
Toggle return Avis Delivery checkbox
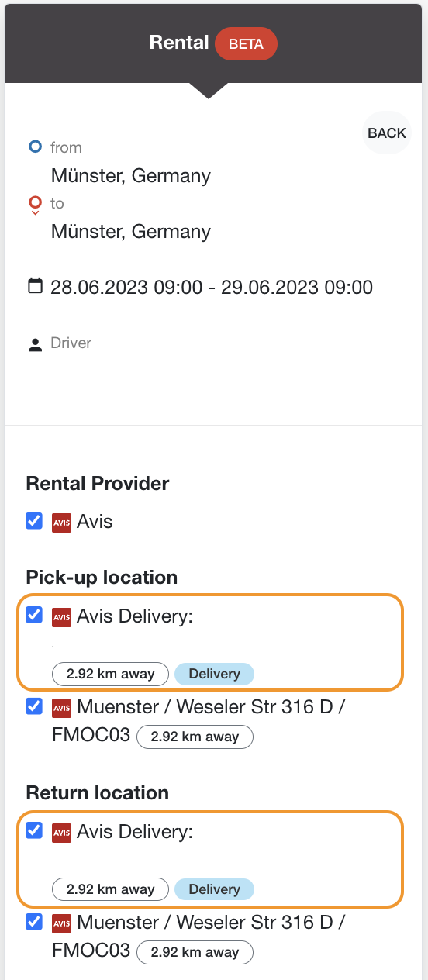tap(34, 830)
